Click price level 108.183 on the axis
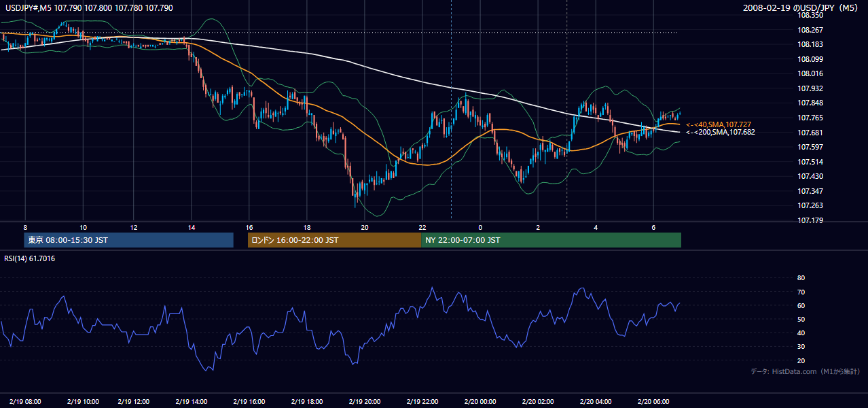The image size is (868, 408). pyautogui.click(x=810, y=44)
